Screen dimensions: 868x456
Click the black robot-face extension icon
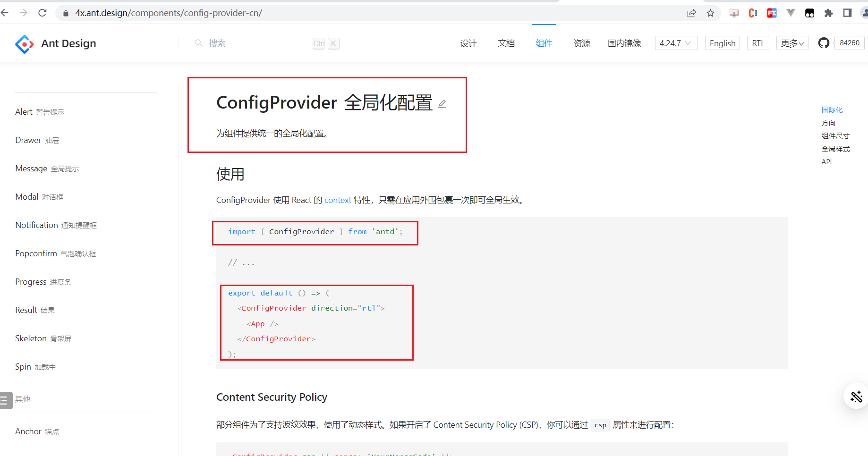[809, 13]
